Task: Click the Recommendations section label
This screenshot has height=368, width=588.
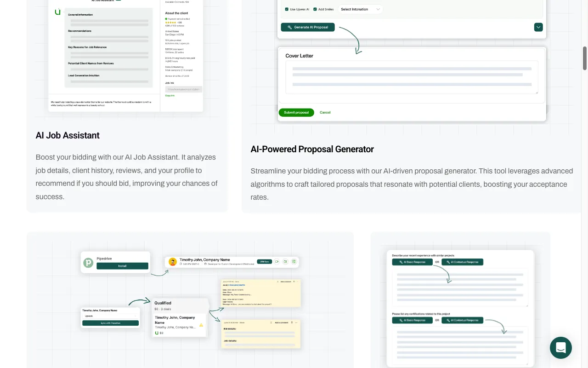Action: [79, 31]
